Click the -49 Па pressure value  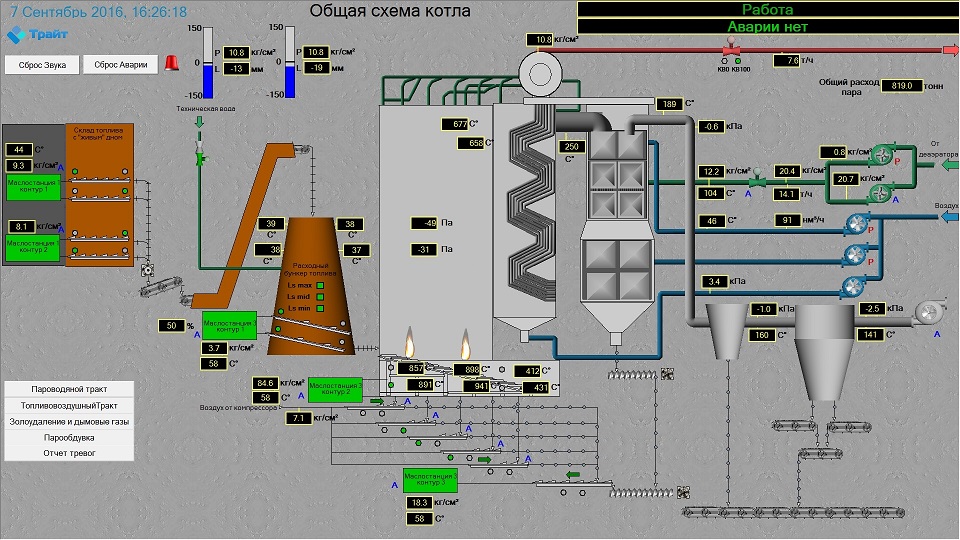[424, 223]
